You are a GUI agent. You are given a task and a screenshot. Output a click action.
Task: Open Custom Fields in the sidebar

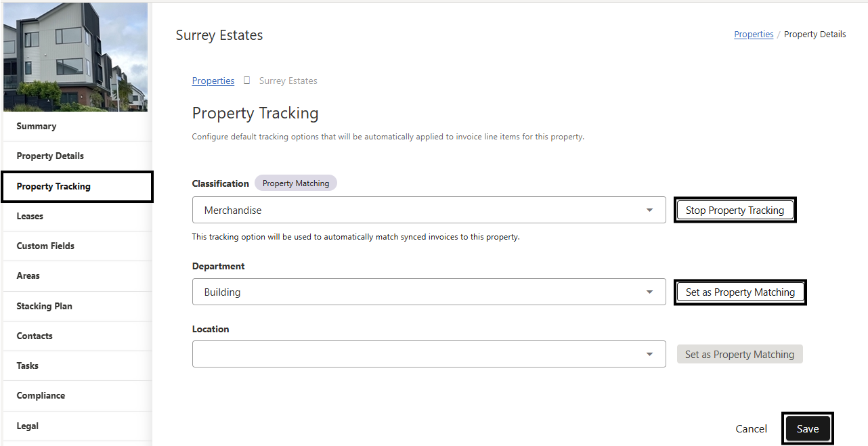[x=45, y=246]
